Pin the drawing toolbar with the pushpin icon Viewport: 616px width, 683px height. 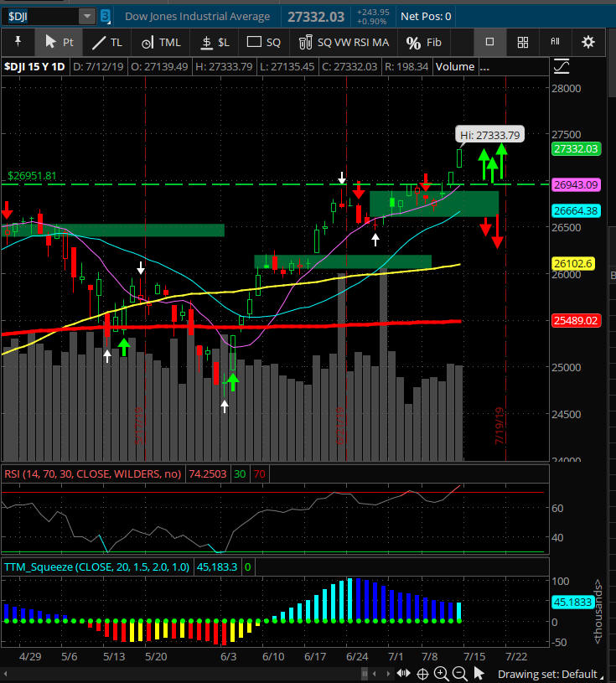[x=18, y=42]
